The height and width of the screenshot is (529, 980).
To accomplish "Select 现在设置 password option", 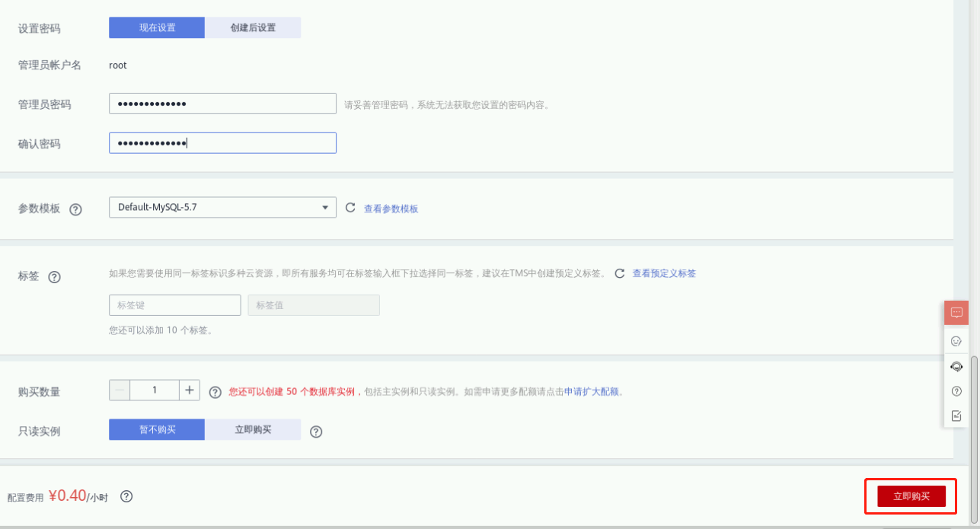I will [x=157, y=27].
